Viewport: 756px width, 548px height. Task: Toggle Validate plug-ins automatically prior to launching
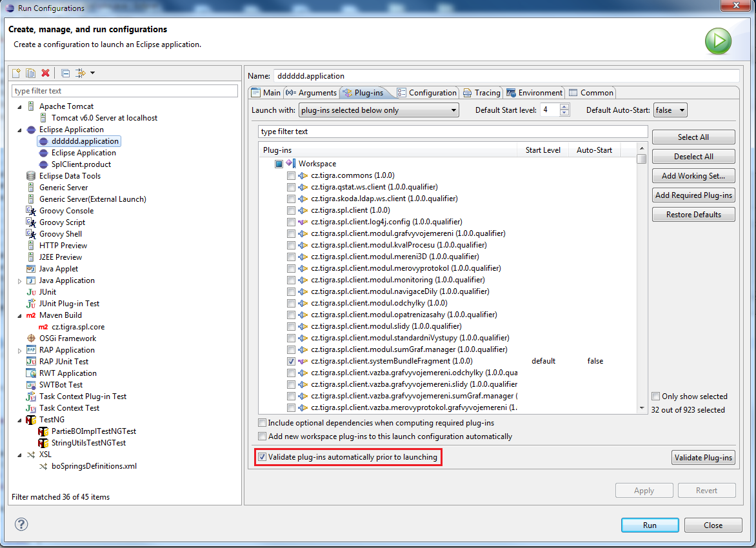(x=263, y=457)
